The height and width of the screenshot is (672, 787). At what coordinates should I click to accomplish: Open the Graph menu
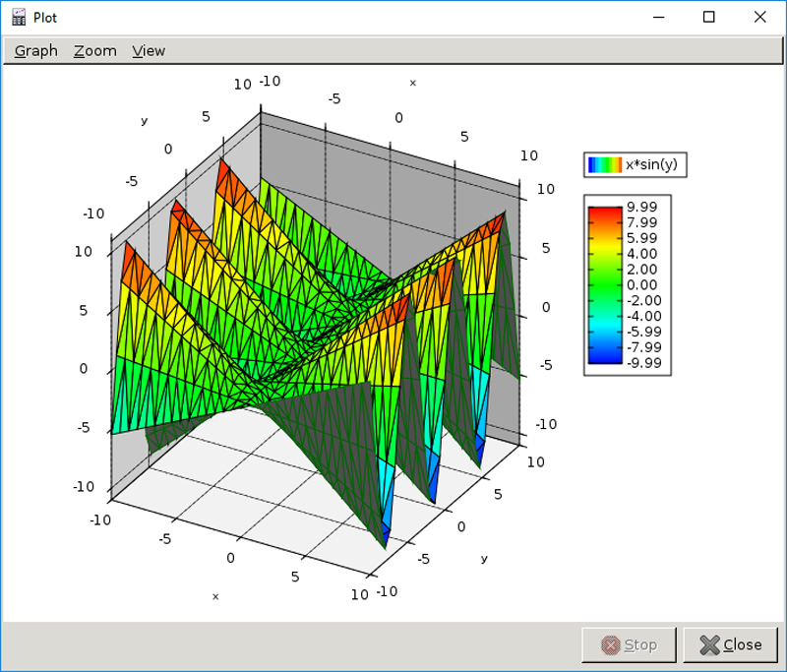click(x=36, y=51)
